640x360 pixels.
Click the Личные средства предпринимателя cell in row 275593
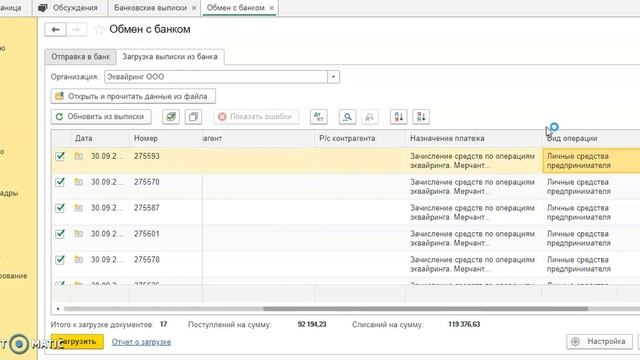point(591,161)
